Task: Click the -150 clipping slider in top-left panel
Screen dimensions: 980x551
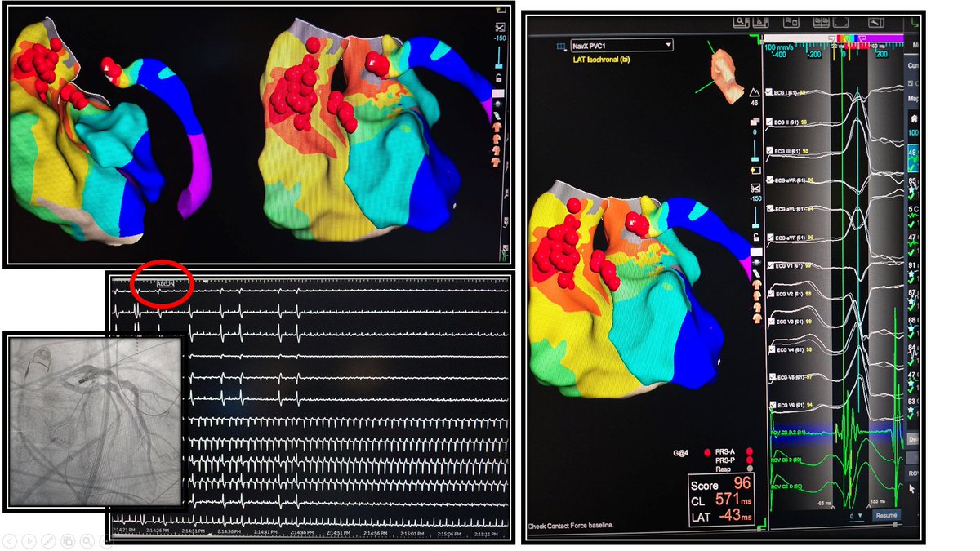Action: pyautogui.click(x=499, y=57)
